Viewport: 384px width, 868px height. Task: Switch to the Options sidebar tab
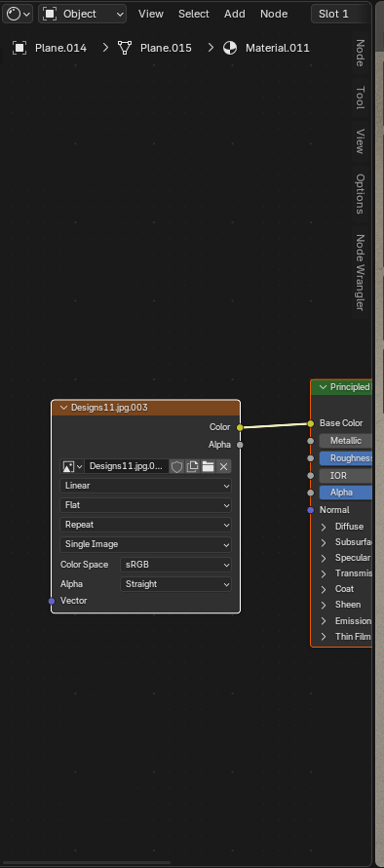pyautogui.click(x=361, y=194)
